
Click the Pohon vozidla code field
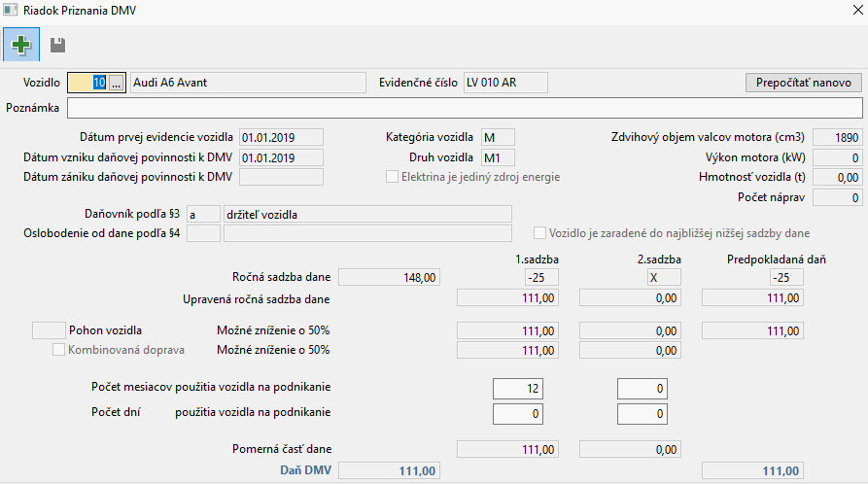pos(49,330)
